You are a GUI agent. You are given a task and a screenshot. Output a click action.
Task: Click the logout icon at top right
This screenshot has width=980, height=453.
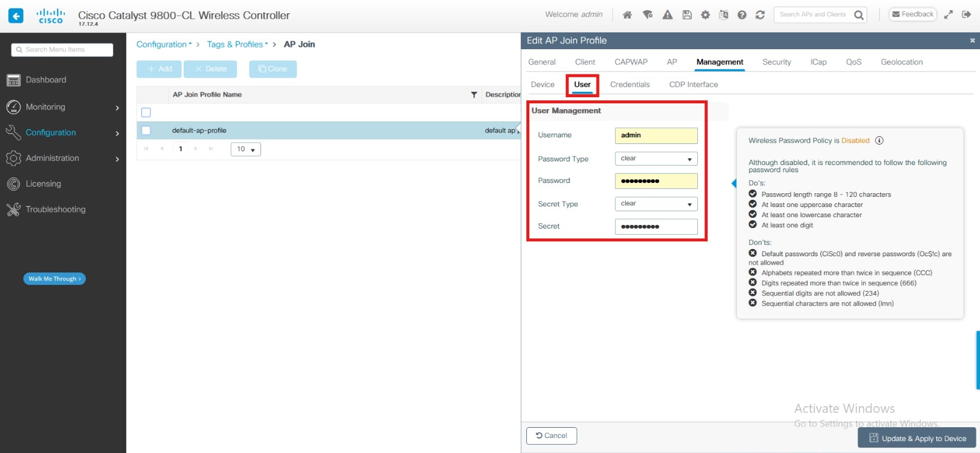(x=966, y=14)
